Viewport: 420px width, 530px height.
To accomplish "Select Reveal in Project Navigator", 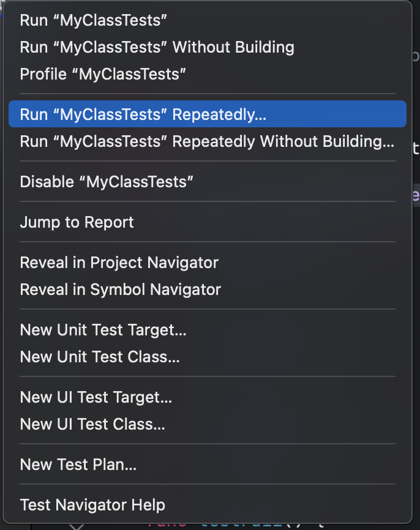I will [x=119, y=263].
